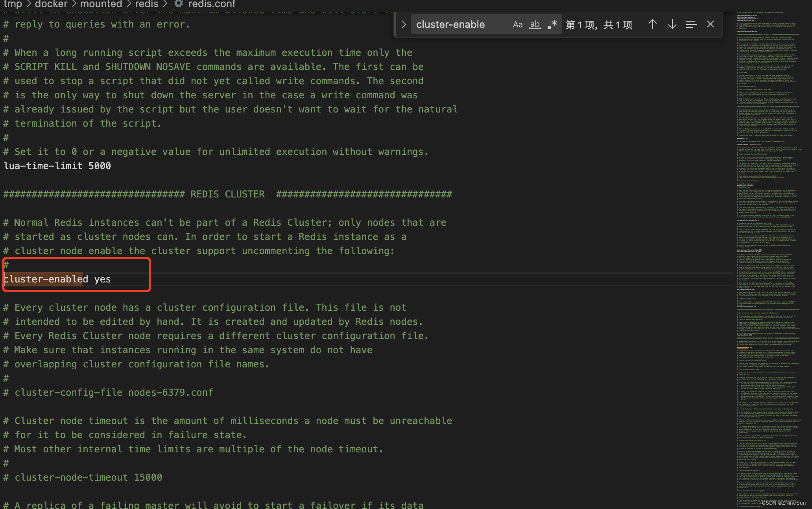
Task: Toggle Match Whole Word option
Action: [x=535, y=24]
